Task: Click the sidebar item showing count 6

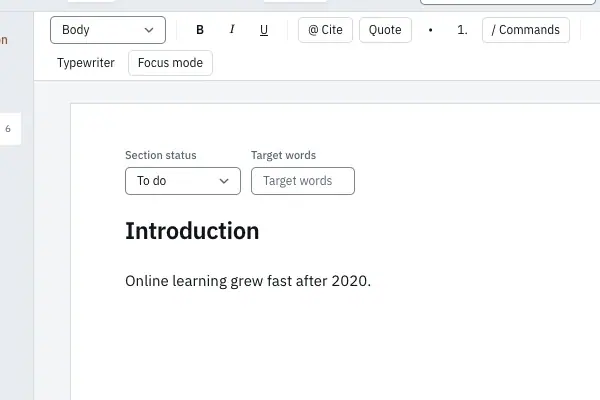Action: (9, 129)
